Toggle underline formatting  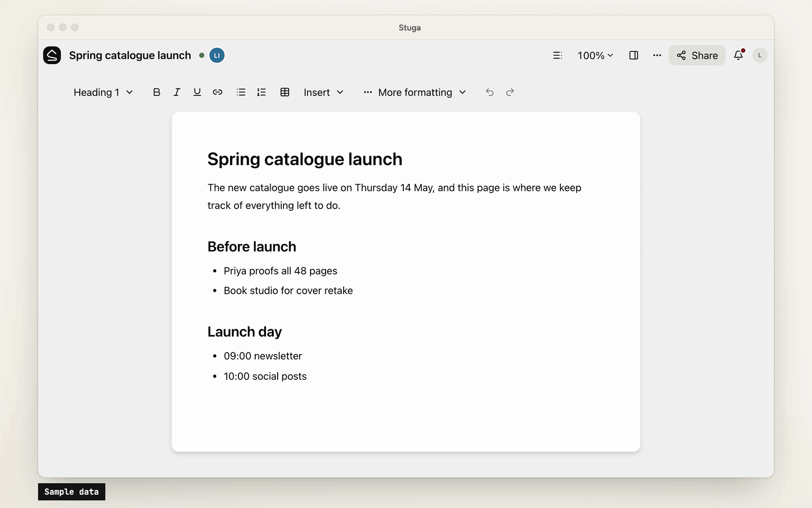[x=197, y=92]
